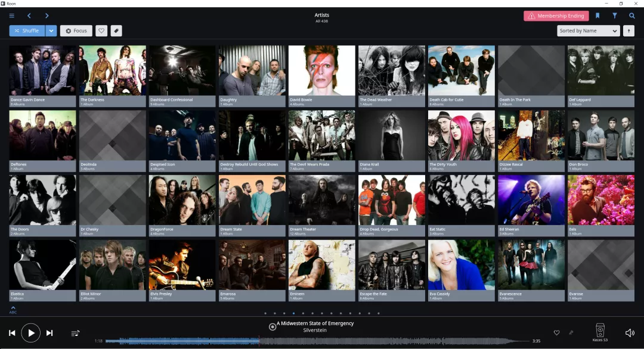Open the David Bowie artist tile

coord(321,76)
